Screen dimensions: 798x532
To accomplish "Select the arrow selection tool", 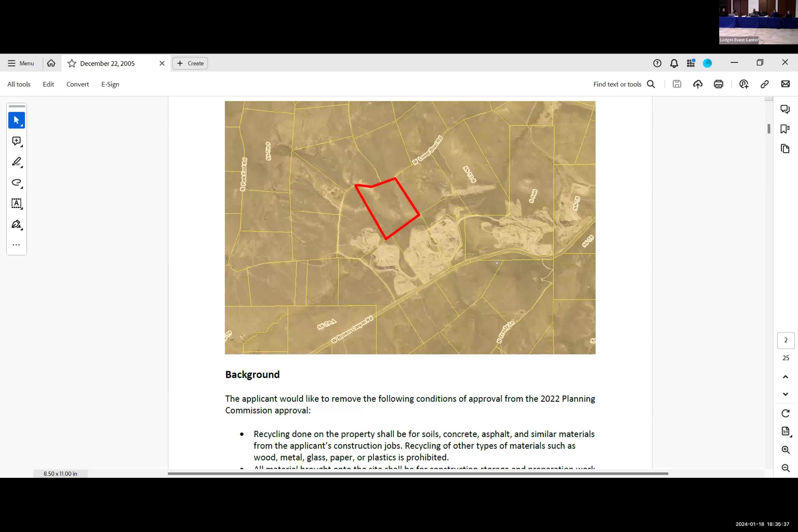I will point(16,120).
